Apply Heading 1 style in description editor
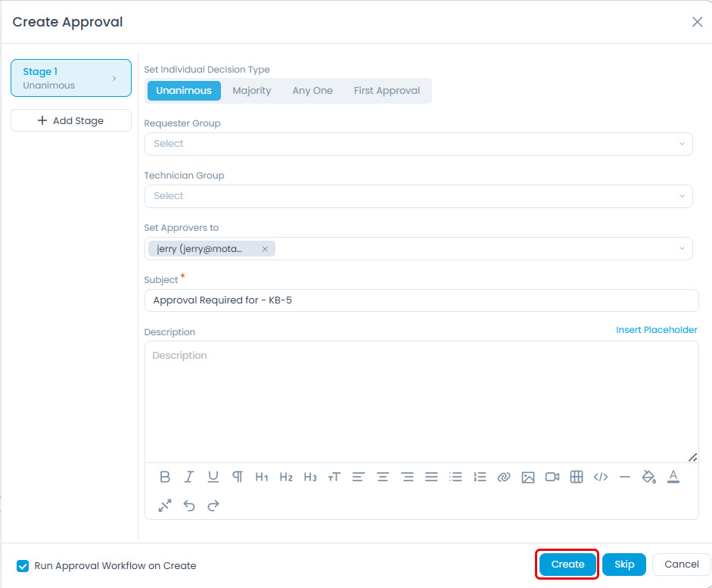This screenshot has width=712, height=588. coord(262,477)
